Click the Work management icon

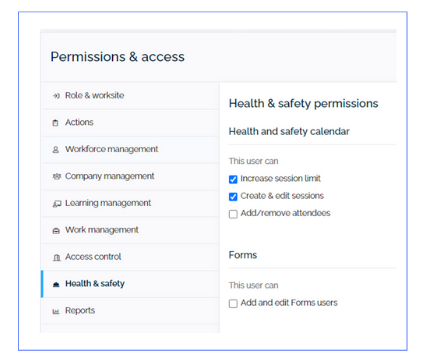[56, 230]
